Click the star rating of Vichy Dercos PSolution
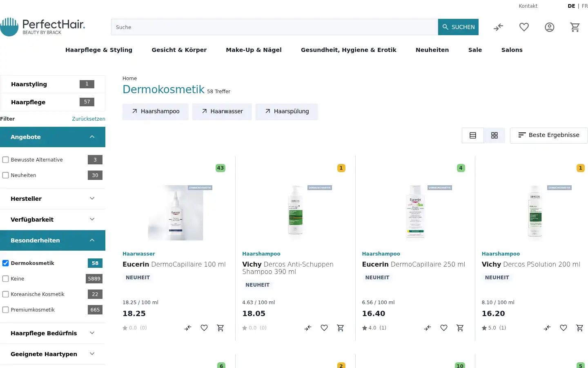Screen dimensions: 588x368 494,328
